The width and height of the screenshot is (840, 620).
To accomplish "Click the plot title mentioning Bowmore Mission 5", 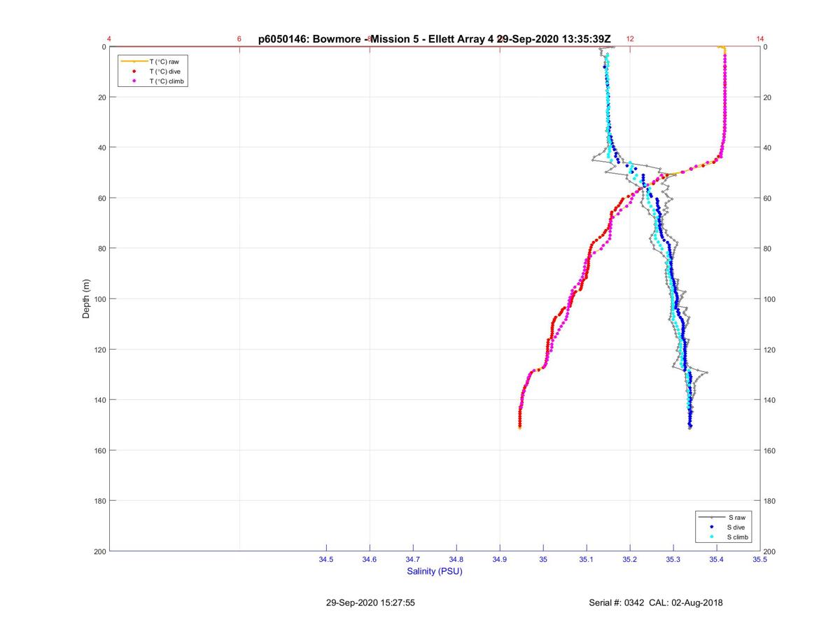I will point(435,39).
